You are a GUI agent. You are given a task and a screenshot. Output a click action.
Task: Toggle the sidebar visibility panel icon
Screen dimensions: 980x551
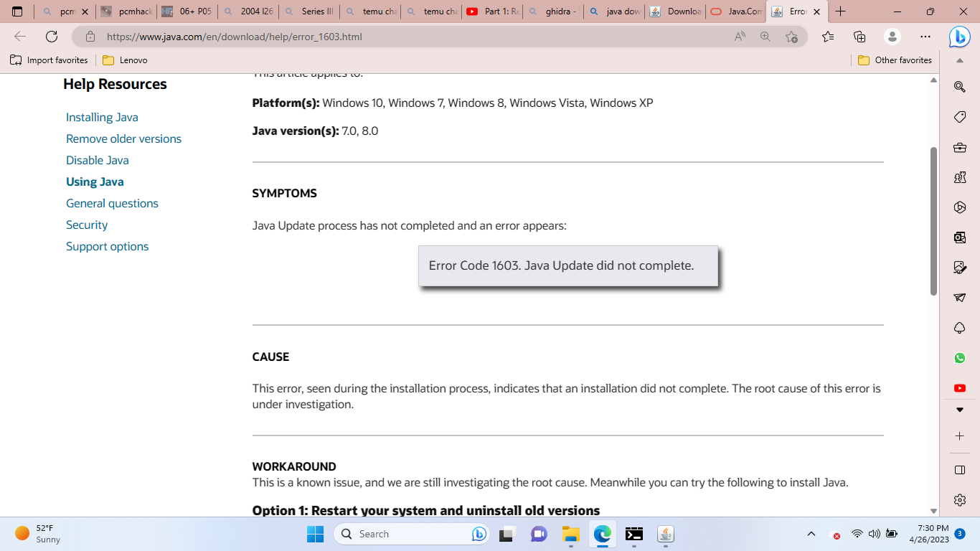(959, 470)
